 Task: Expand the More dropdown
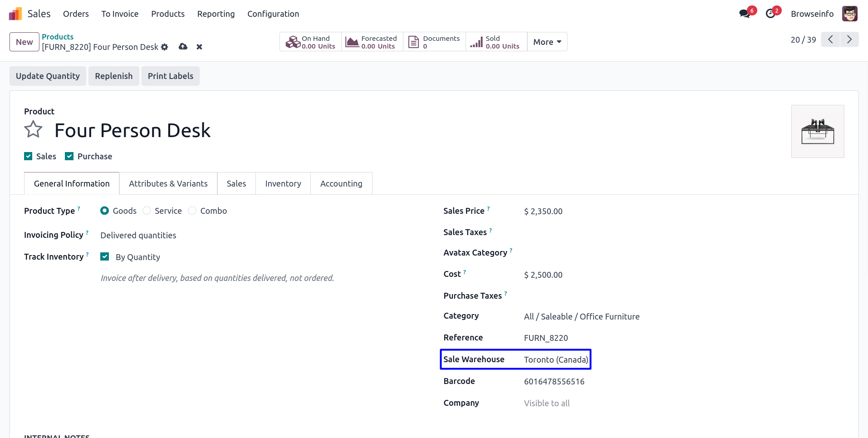[547, 42]
